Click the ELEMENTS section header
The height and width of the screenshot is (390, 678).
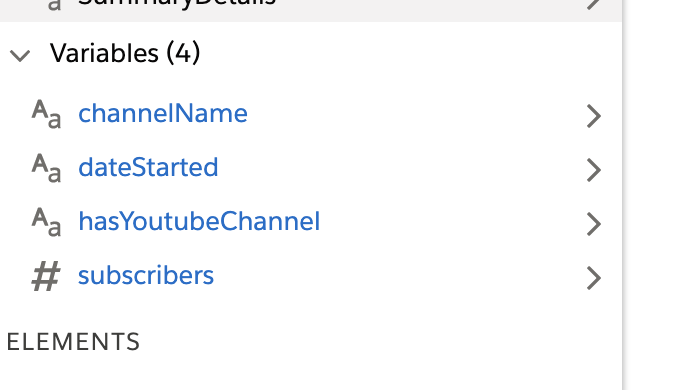pos(73,342)
